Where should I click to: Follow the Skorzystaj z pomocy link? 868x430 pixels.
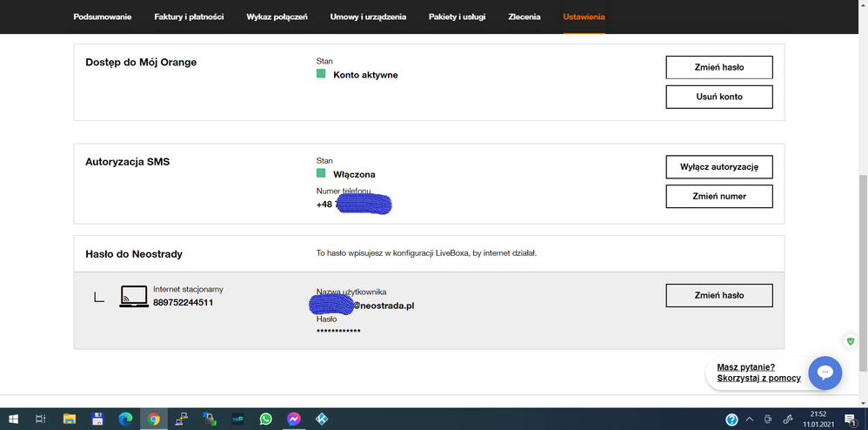click(758, 379)
